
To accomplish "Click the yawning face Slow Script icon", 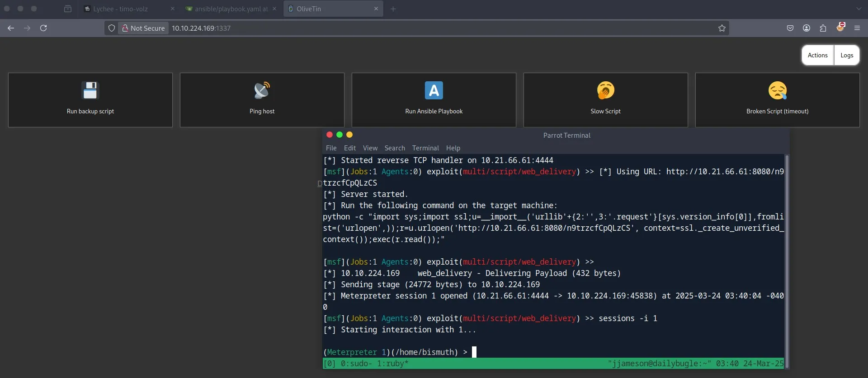I will [606, 90].
